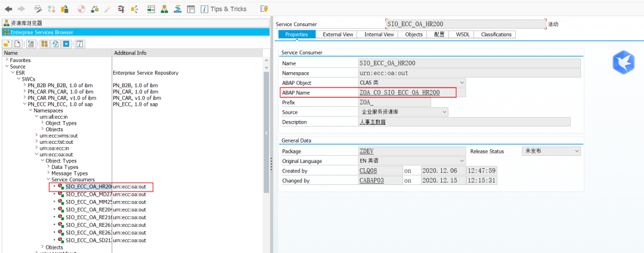
Task: Collapse the ESR node
Action: point(13,73)
